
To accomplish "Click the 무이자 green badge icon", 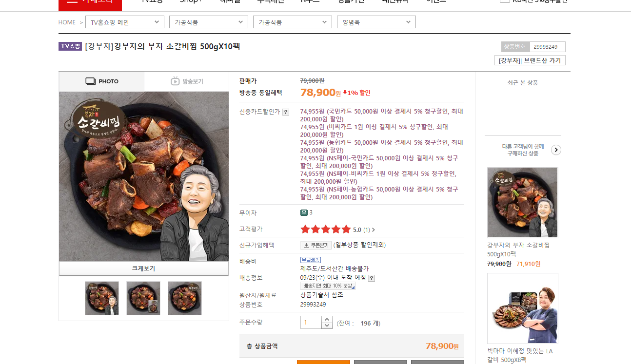I will pyautogui.click(x=304, y=212).
